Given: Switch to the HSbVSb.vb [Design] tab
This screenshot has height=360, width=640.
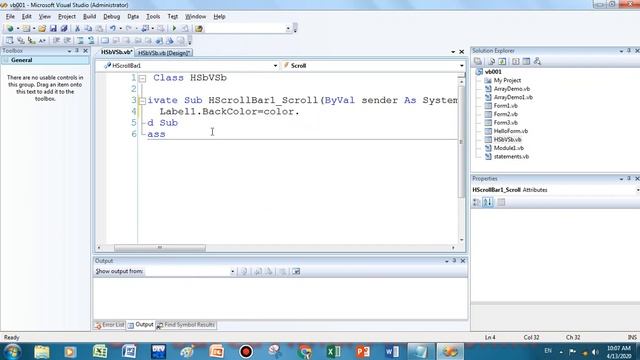Looking at the screenshot, I should pyautogui.click(x=164, y=53).
